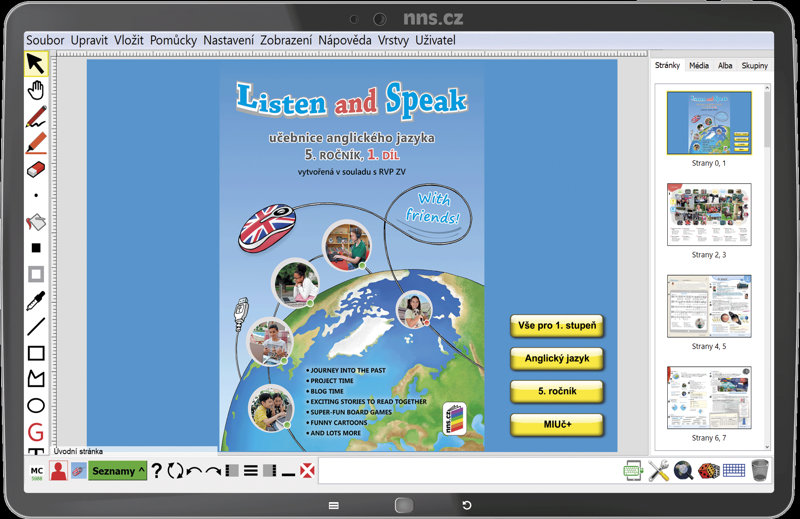The width and height of the screenshot is (800, 519).
Task: Select the paint bucket fill tool
Action: [x=36, y=222]
